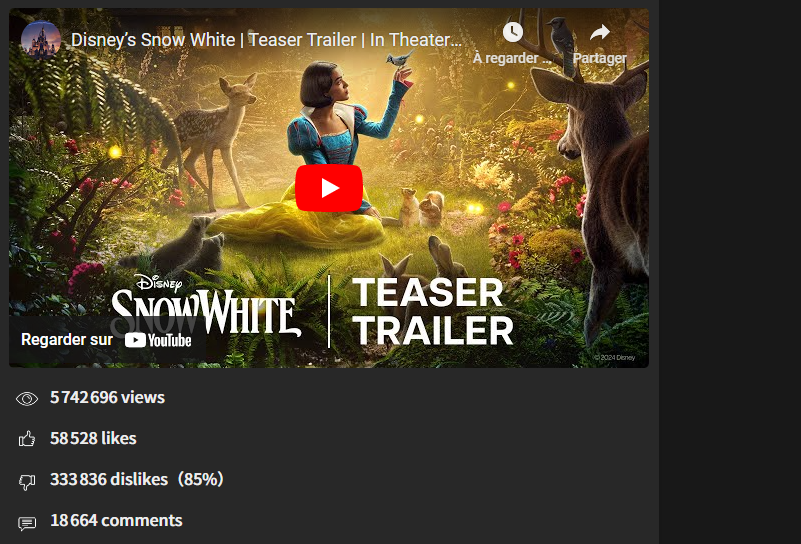Click the comments speech bubble icon
This screenshot has width=801, height=544.
[x=27, y=523]
